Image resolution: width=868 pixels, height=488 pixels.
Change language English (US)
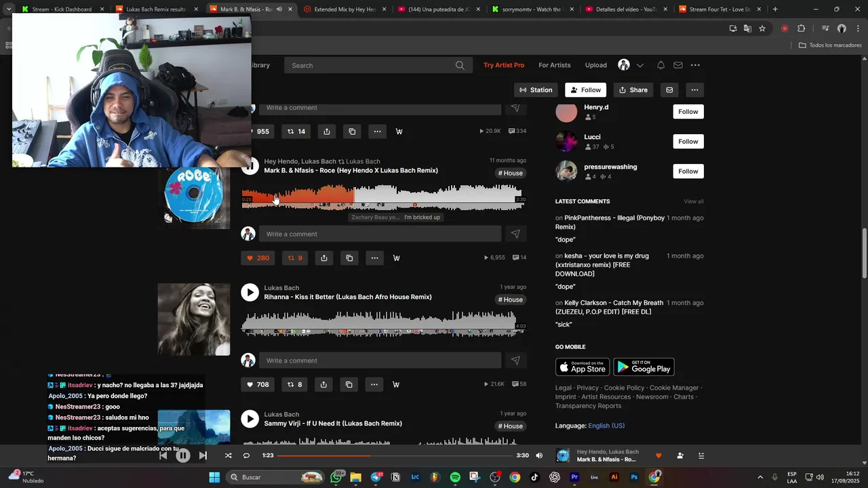[606, 426]
